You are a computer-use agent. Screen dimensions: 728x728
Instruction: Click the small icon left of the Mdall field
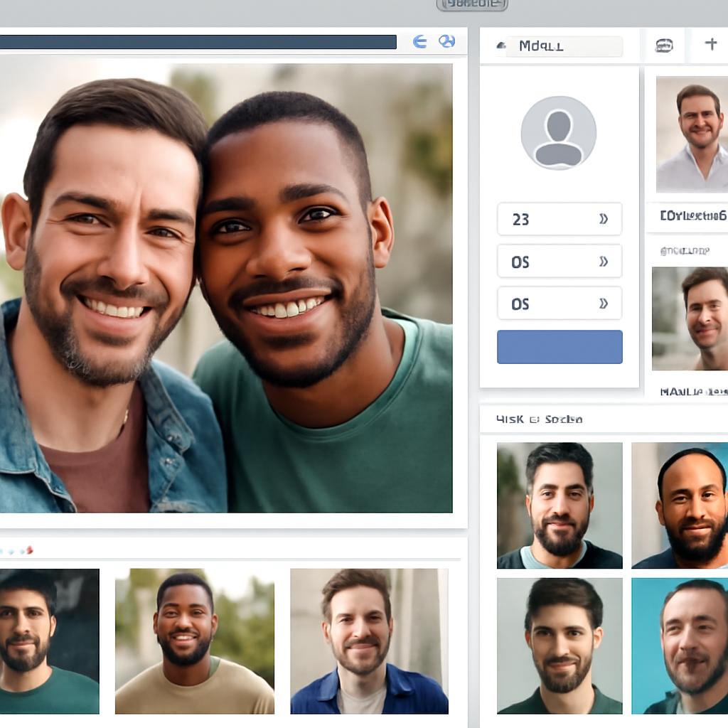[501, 45]
